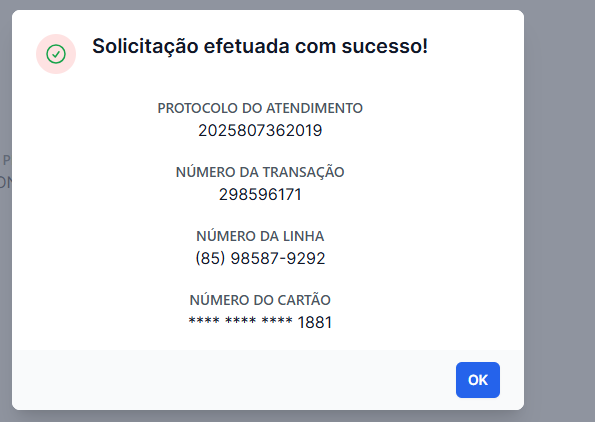This screenshot has height=422, width=595.
Task: Click the card's last digits 1881
Action: point(315,323)
